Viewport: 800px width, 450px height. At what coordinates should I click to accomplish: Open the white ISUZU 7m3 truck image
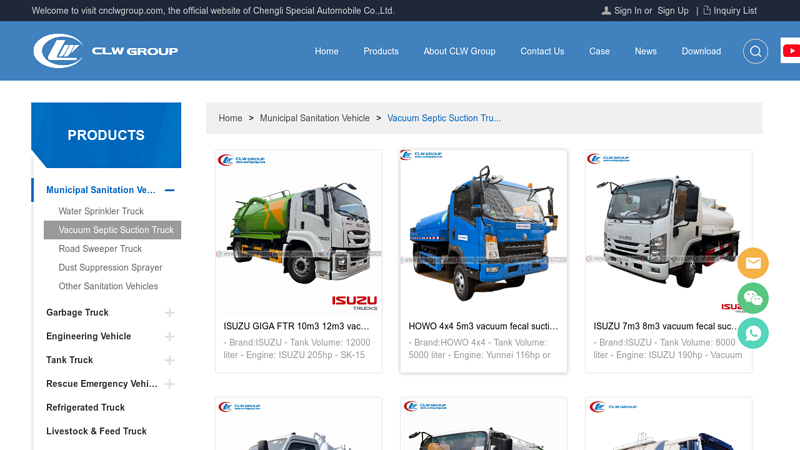[x=668, y=232]
